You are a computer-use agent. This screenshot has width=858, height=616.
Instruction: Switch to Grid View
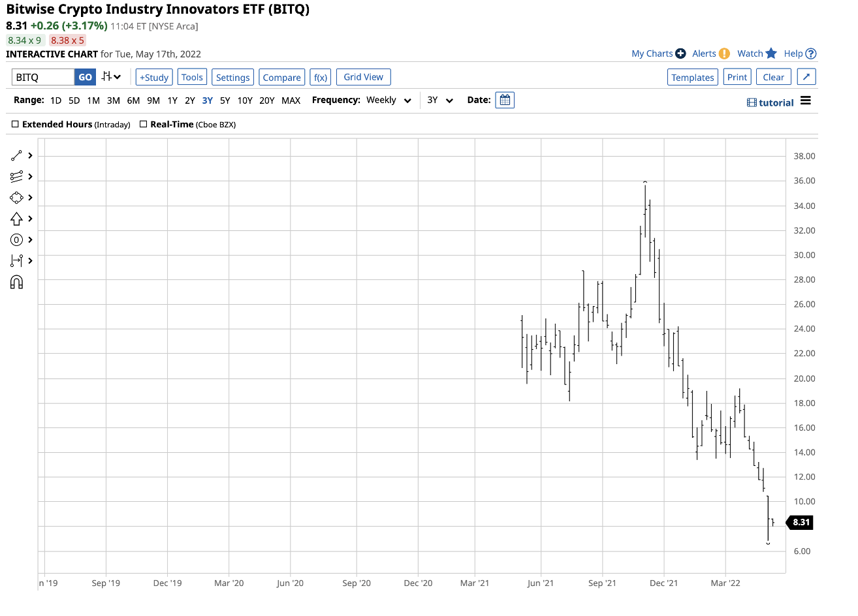point(364,77)
